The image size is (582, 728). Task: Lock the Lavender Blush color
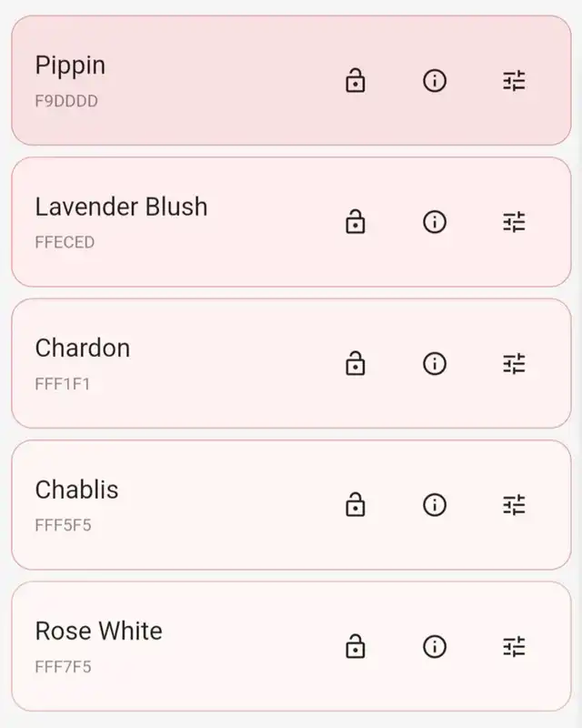(356, 222)
